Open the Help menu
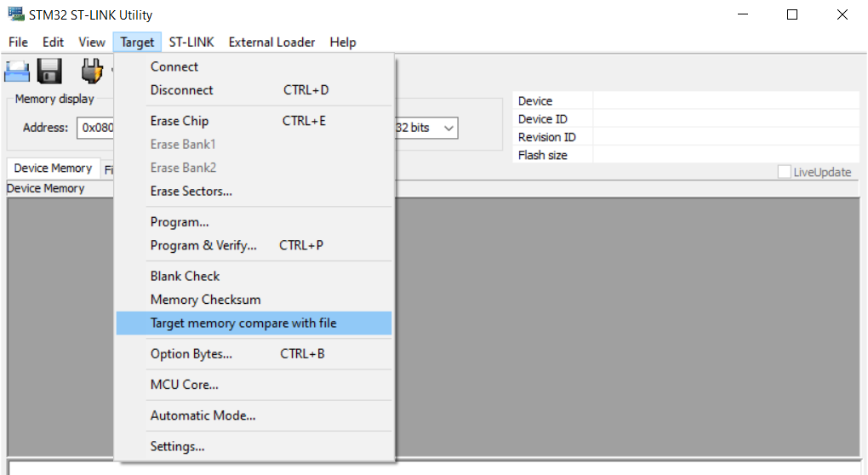This screenshot has height=475, width=868. tap(343, 42)
